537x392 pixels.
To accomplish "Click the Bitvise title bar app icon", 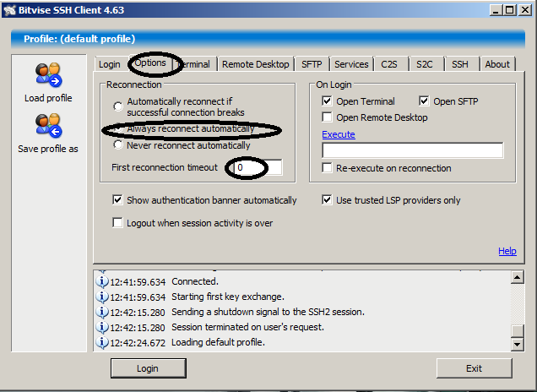I will [x=9, y=10].
